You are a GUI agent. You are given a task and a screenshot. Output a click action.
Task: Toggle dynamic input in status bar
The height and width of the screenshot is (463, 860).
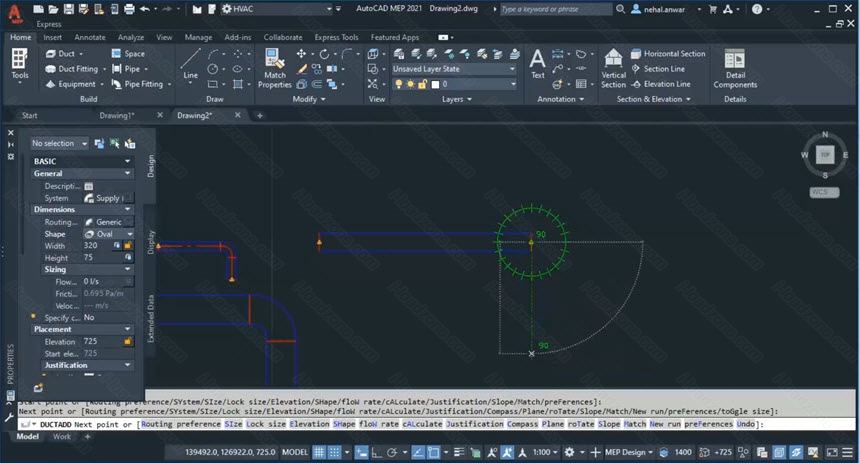coord(361,452)
